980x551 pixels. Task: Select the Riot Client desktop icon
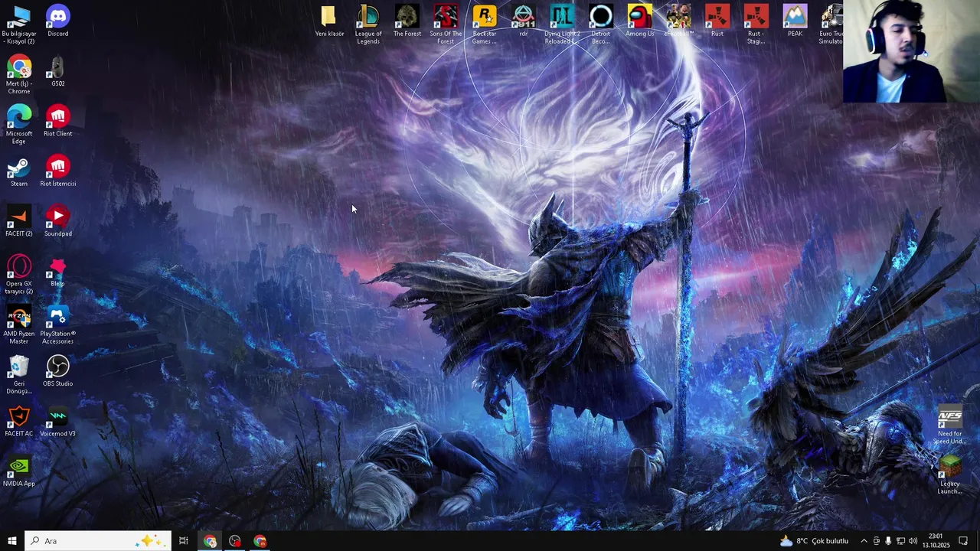point(57,121)
